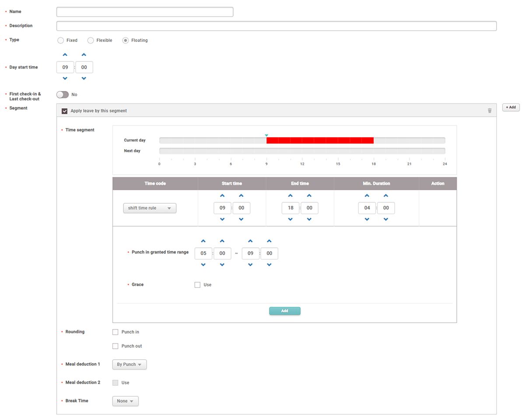Increase Day start time hour with up arrow
The image size is (525, 420).
[x=65, y=55]
